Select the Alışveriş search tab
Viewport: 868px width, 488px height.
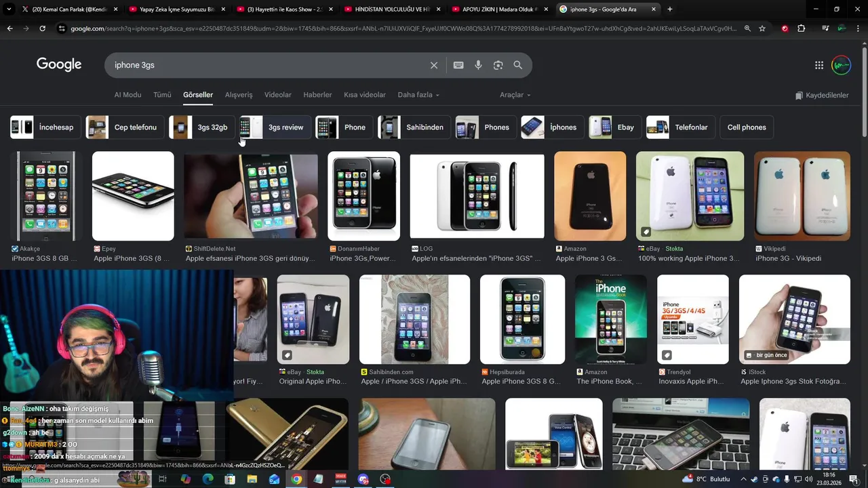[x=239, y=95]
